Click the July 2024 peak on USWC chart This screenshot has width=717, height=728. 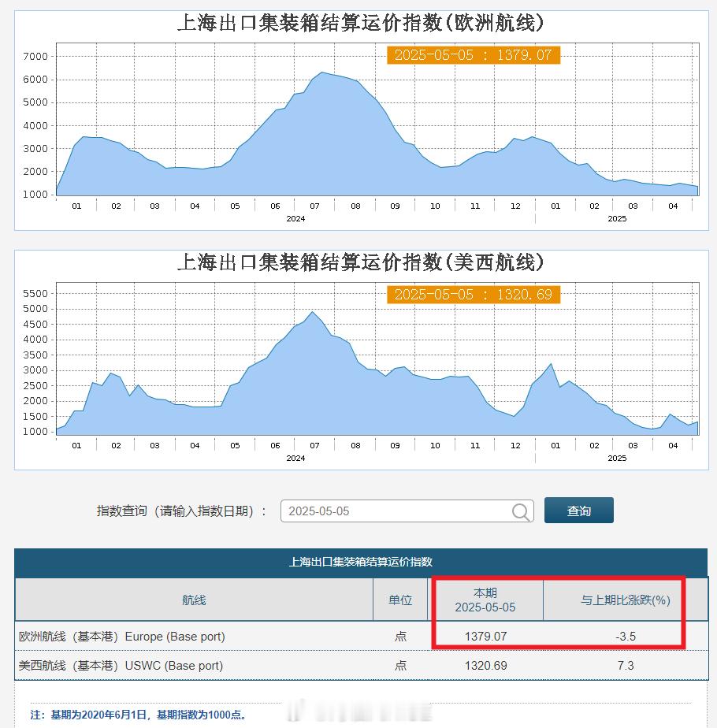click(x=313, y=312)
